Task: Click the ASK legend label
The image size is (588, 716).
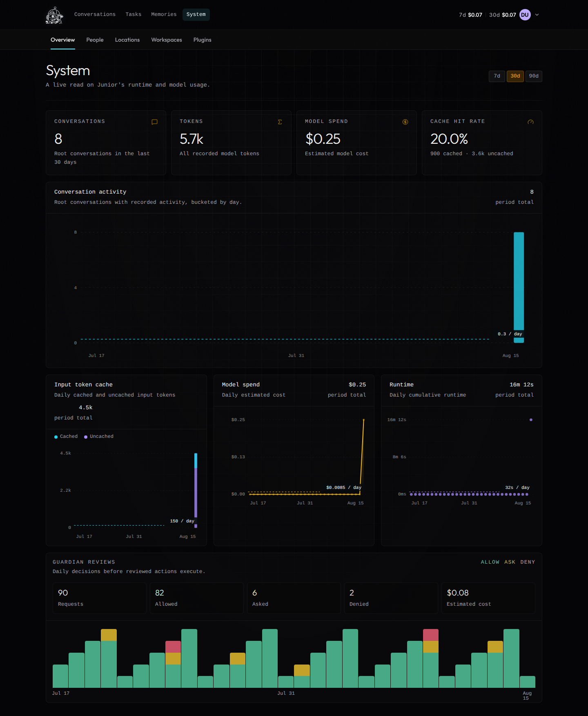Action: point(510,562)
